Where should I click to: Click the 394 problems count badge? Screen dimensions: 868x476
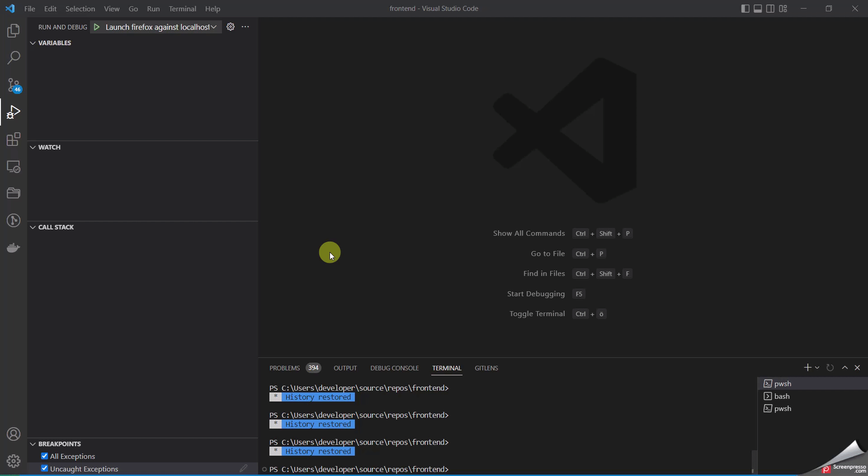(313, 368)
